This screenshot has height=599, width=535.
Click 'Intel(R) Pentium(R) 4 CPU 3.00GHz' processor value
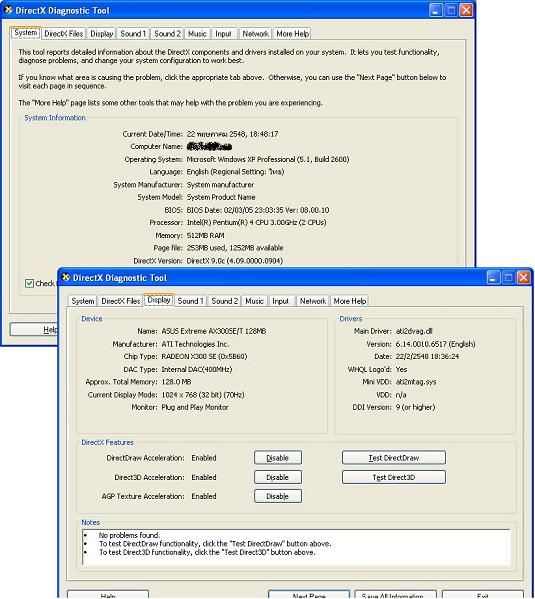pos(242,223)
